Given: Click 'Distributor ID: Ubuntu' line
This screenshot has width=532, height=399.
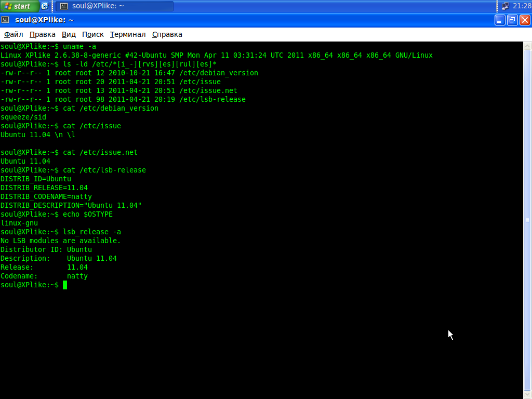Looking at the screenshot, I should coord(46,249).
